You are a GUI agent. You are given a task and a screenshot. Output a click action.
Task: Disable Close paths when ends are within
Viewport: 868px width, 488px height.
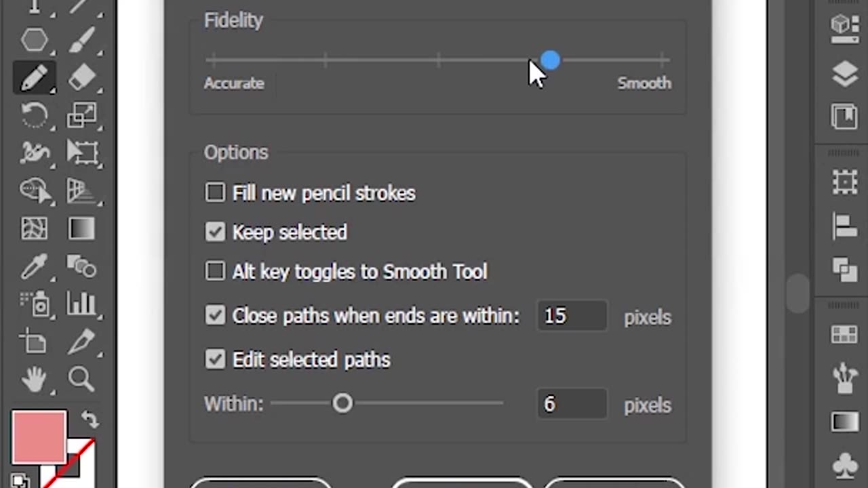click(215, 316)
